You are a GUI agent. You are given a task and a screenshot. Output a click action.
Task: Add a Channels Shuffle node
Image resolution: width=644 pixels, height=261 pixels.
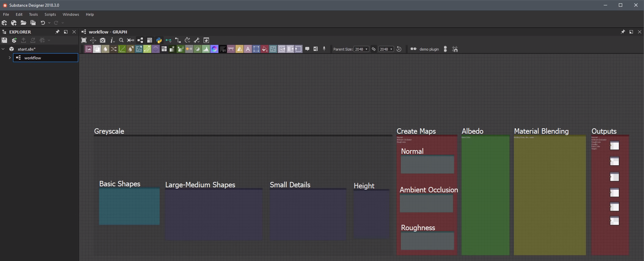(114, 49)
